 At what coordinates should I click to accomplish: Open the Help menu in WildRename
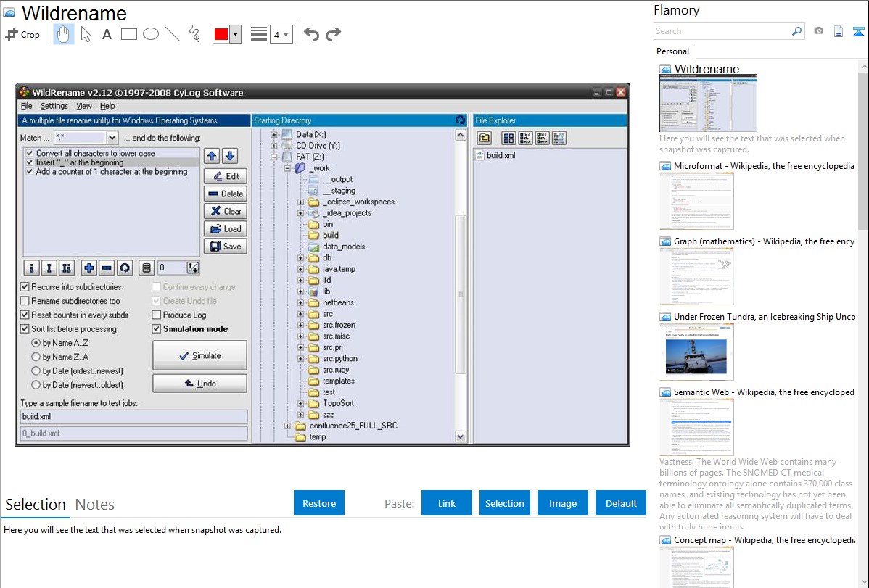tap(107, 106)
